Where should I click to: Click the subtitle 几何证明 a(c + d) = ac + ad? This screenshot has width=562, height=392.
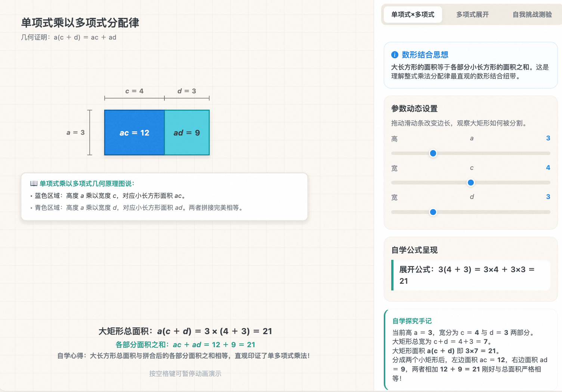coord(69,37)
